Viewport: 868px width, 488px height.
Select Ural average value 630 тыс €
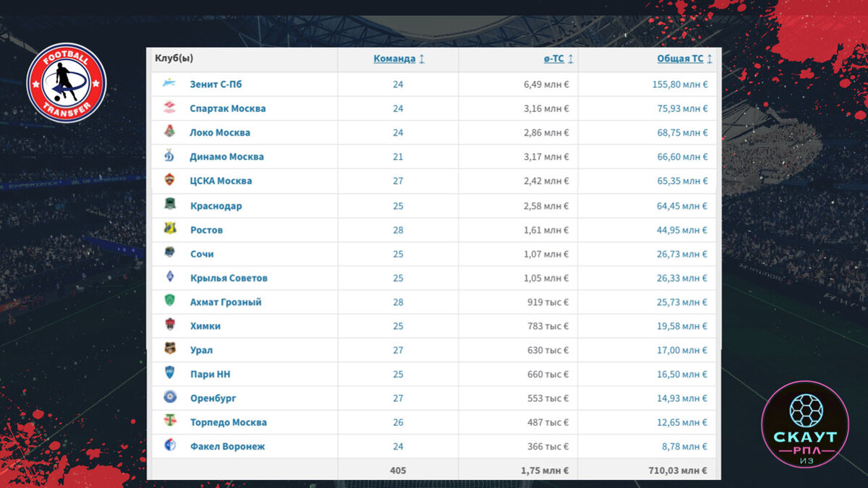pyautogui.click(x=548, y=350)
